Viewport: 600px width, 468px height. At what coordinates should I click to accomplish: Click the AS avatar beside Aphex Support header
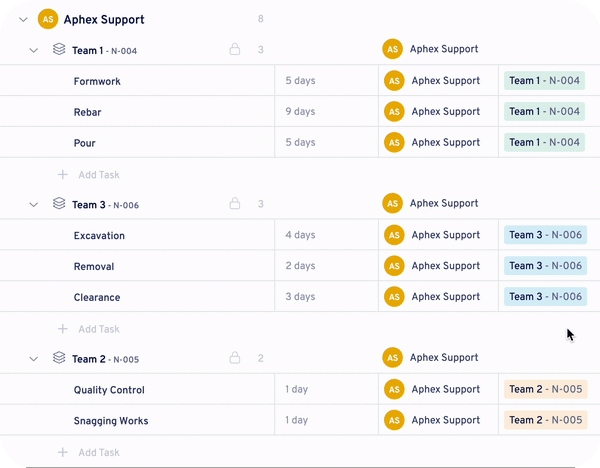click(47, 19)
